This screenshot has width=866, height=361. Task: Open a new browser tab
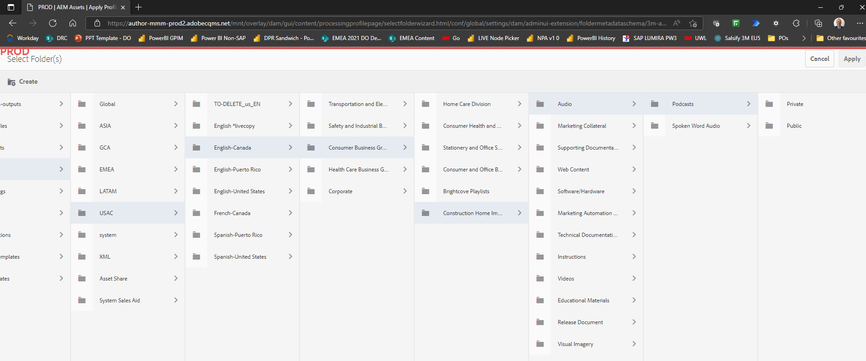[x=138, y=7]
